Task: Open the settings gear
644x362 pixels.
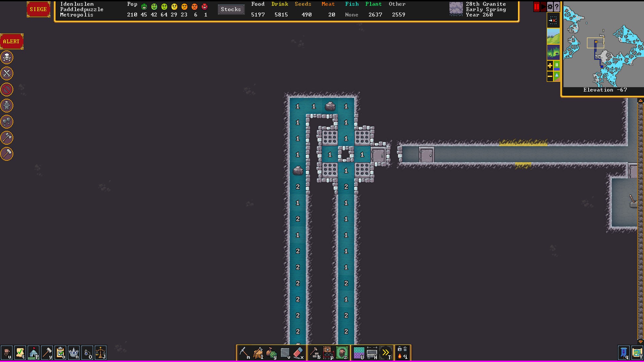Action: (x=550, y=7)
